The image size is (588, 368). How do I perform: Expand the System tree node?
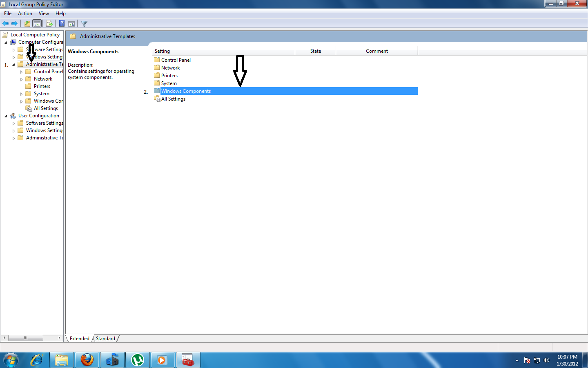point(21,94)
